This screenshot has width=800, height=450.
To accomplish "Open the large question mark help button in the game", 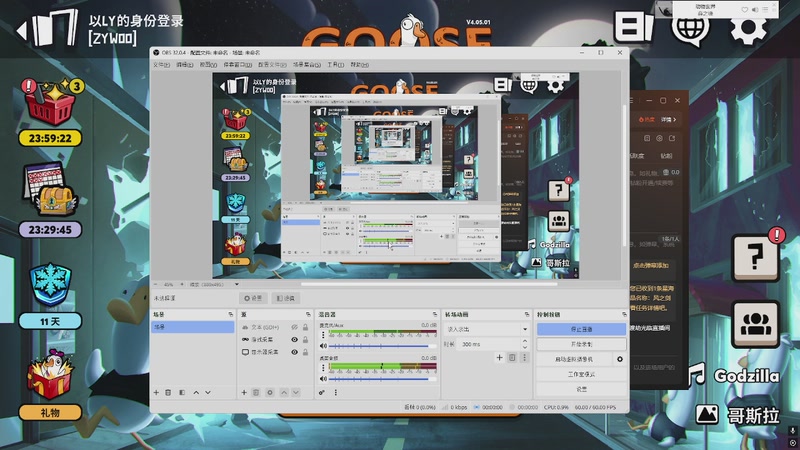I will tap(755, 256).
